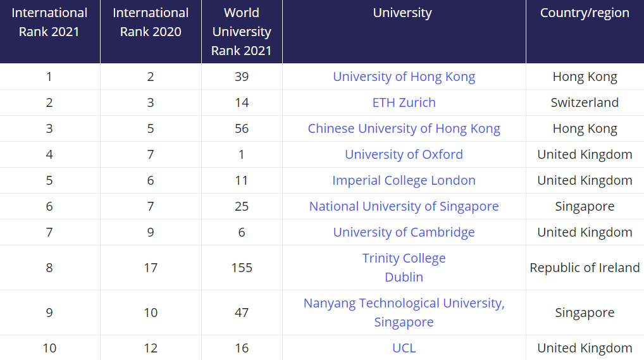Click the Republic of Ireland cell
The height and width of the screenshot is (360, 644).
click(585, 268)
